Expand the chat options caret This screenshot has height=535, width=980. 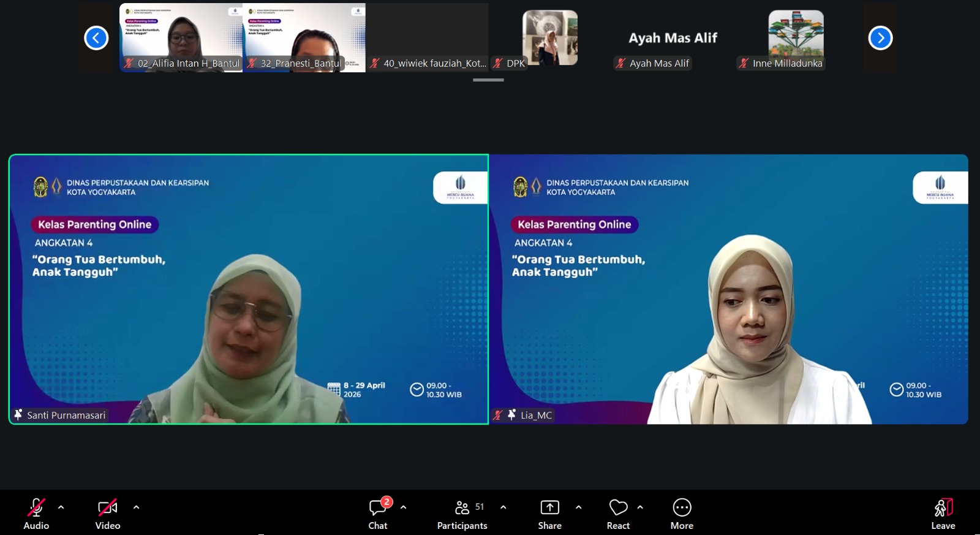click(403, 507)
